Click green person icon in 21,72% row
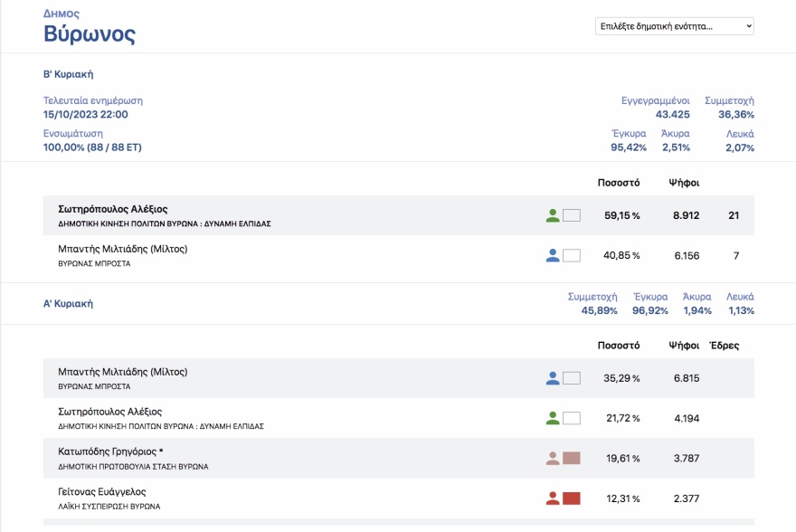The width and height of the screenshot is (796, 532). click(x=553, y=418)
